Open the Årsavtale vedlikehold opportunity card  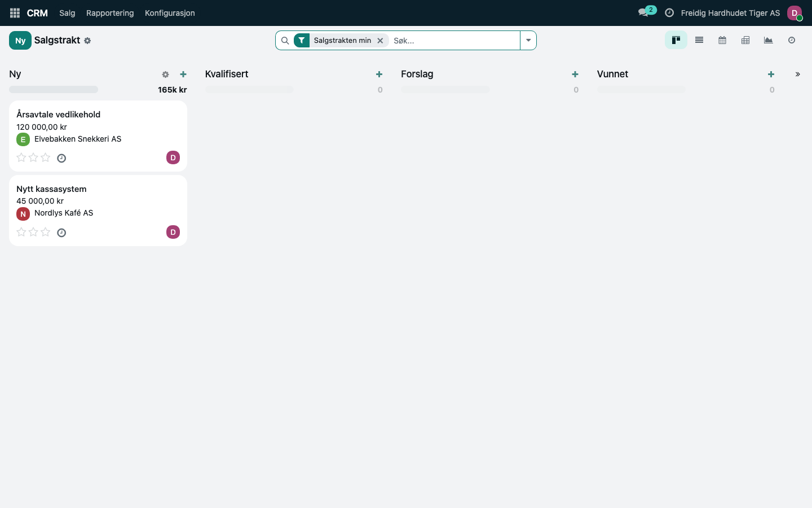click(98, 136)
